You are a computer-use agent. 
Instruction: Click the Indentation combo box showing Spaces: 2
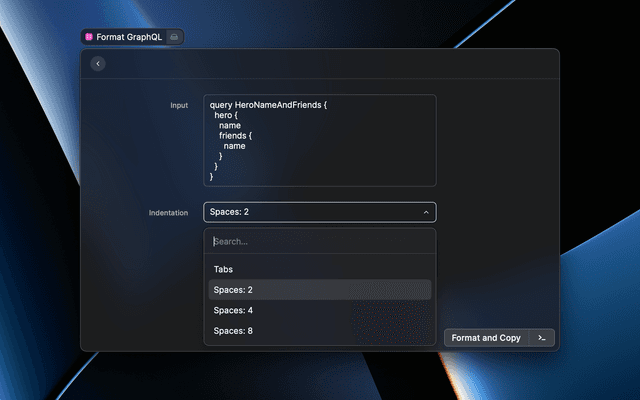click(310, 212)
